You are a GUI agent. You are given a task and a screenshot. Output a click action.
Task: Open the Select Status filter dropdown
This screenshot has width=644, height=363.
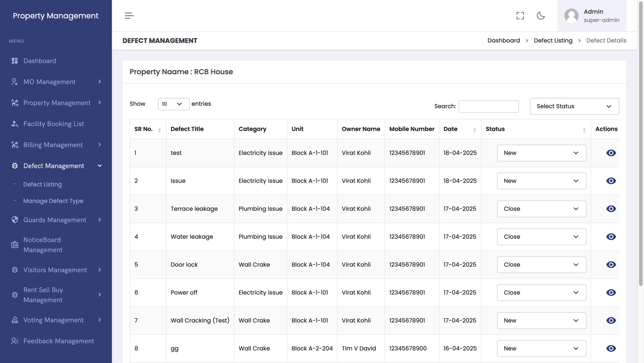[x=574, y=106]
